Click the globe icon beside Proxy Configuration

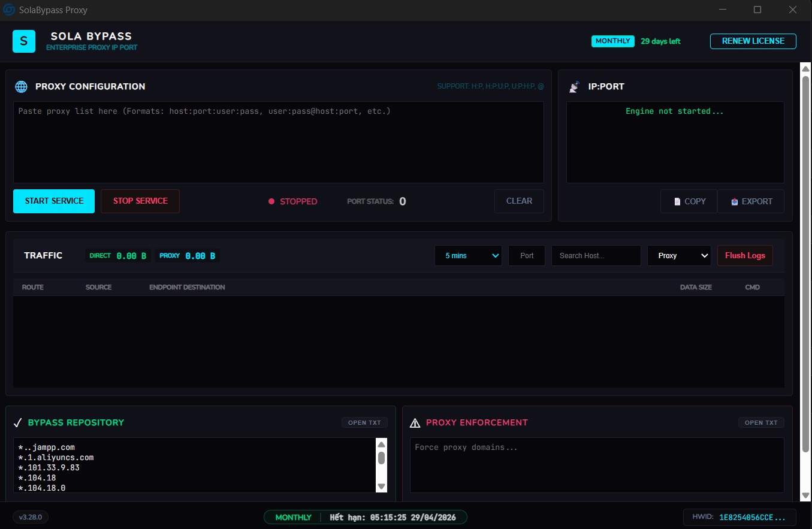click(21, 87)
